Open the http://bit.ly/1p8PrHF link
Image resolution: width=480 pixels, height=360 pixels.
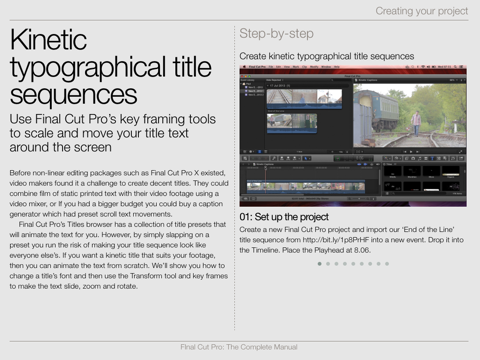pyautogui.click(x=335, y=240)
